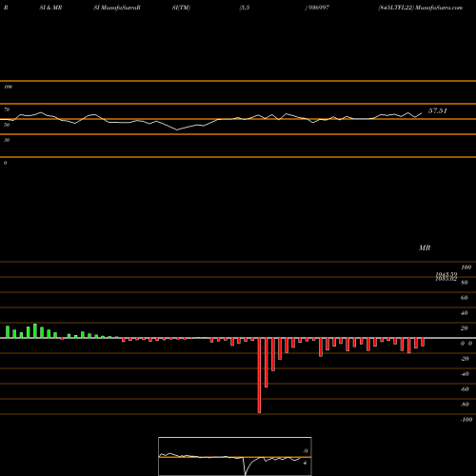Click the "SI MunafaSutraR" header text
The width and height of the screenshot is (476, 476).
(117, 8)
